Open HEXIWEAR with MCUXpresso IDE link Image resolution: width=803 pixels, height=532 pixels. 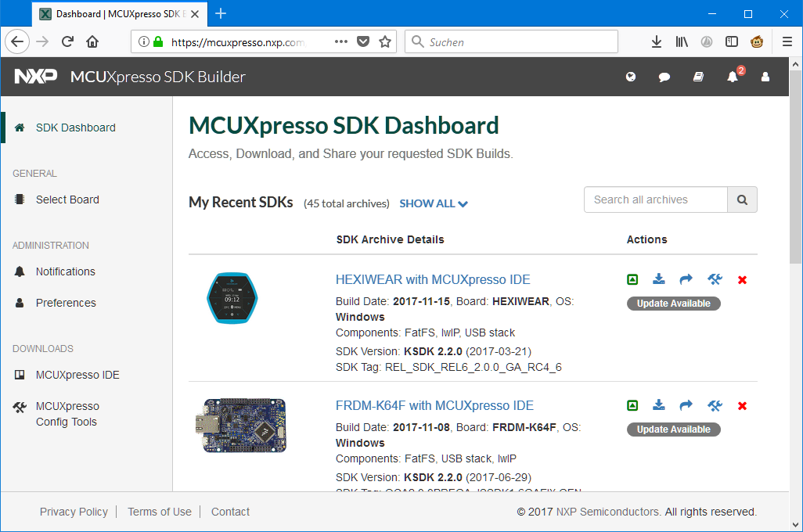tap(433, 279)
